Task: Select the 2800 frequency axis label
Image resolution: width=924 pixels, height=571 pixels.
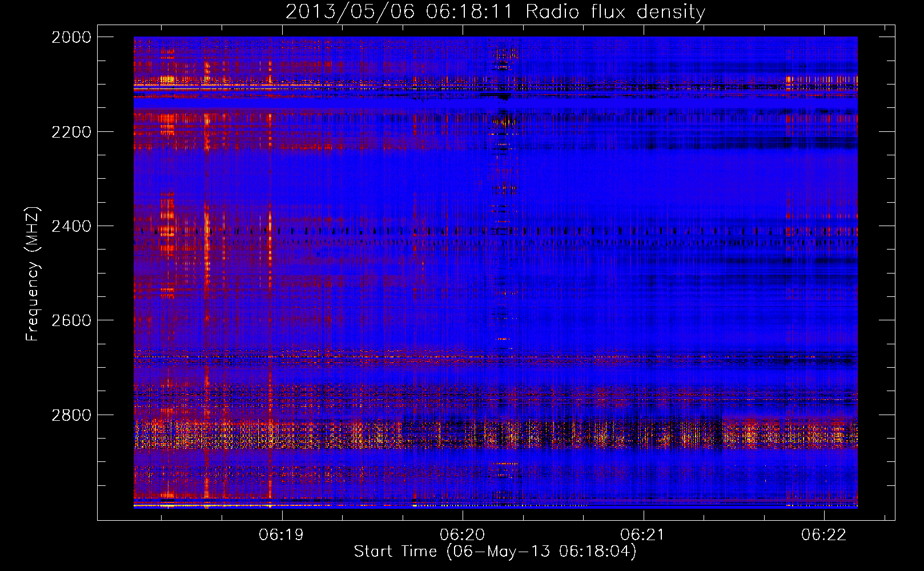Action: (x=71, y=415)
